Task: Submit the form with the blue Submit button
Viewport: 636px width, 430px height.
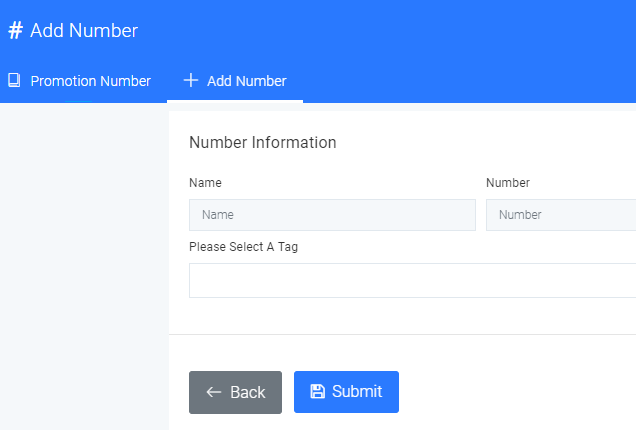Action: (x=346, y=392)
